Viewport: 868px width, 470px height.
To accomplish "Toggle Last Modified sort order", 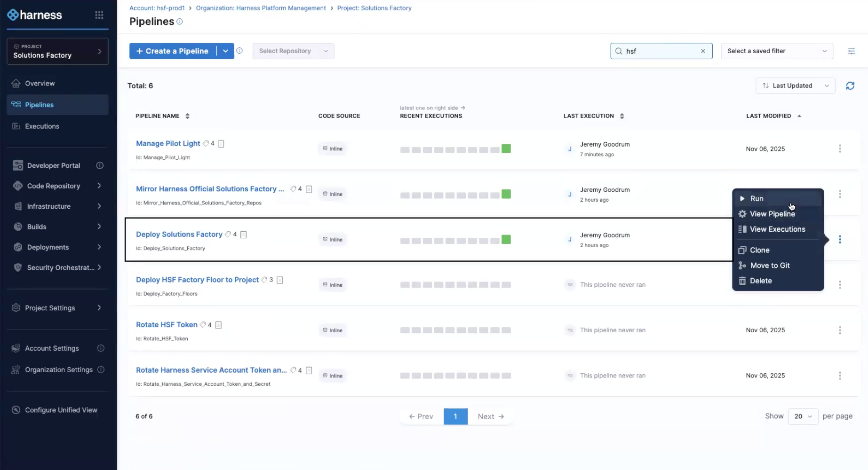I will [x=799, y=116].
